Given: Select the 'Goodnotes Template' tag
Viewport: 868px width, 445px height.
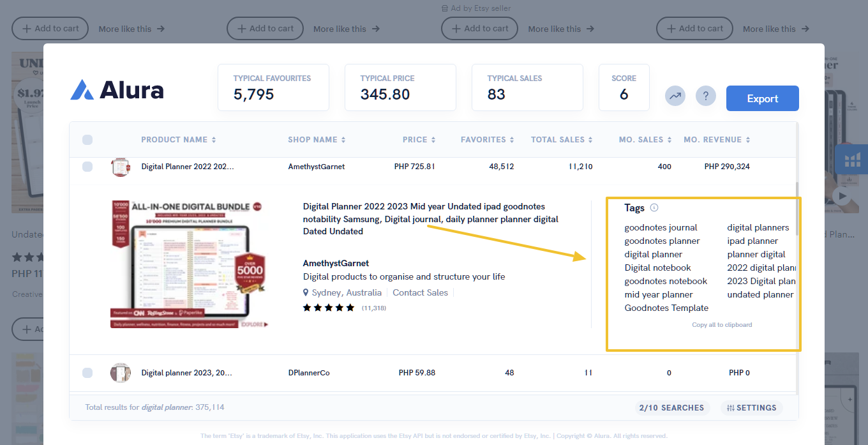Looking at the screenshot, I should coord(666,308).
